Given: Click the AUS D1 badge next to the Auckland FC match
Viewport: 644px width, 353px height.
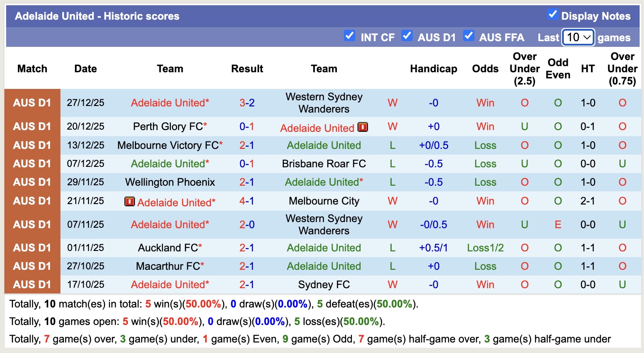Looking at the screenshot, I should point(32,247).
